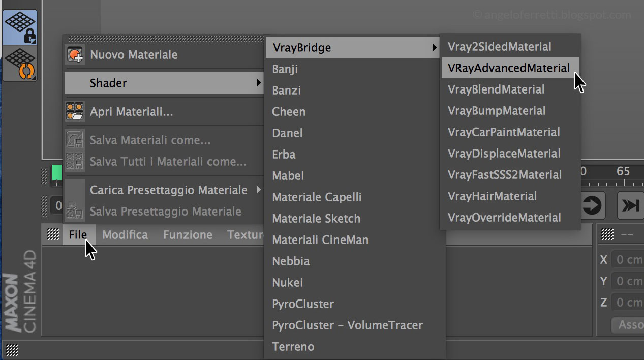
Task: Choose VrayBlendMaterial
Action: 510,89
